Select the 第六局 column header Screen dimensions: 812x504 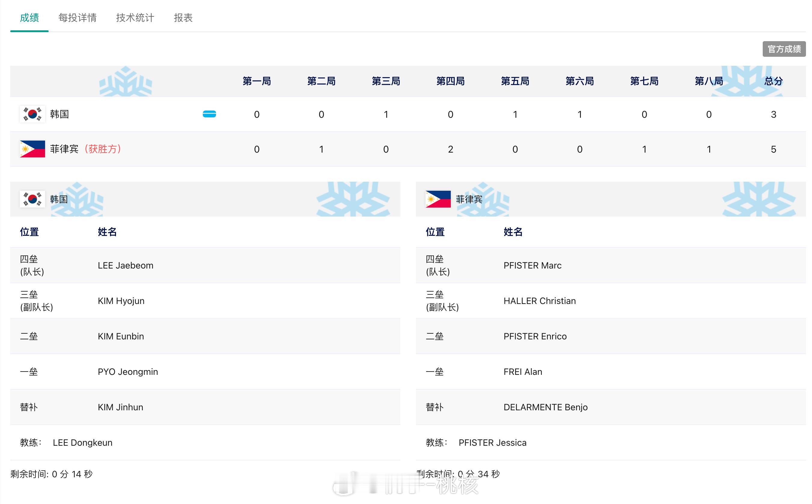click(x=580, y=81)
